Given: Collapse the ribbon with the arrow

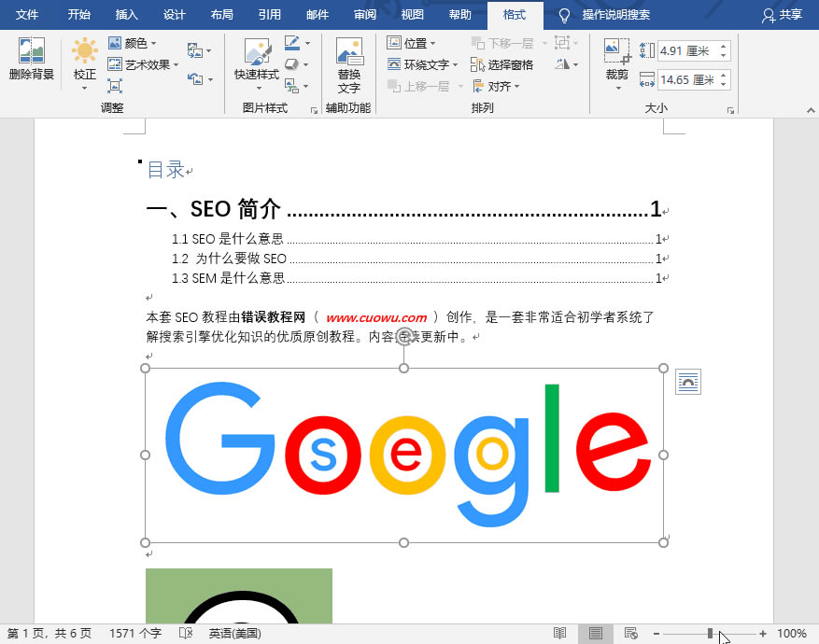Looking at the screenshot, I should click(x=810, y=110).
